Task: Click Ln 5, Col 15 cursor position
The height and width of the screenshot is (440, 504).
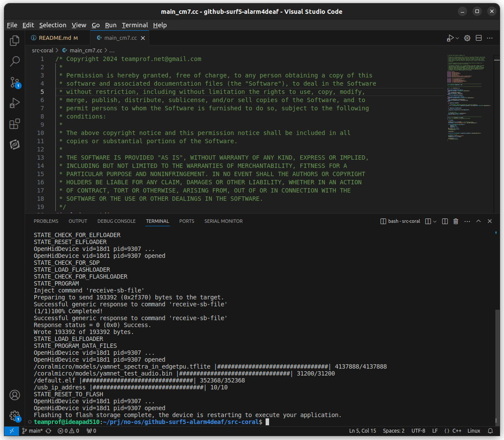Action: pyautogui.click(x=363, y=431)
